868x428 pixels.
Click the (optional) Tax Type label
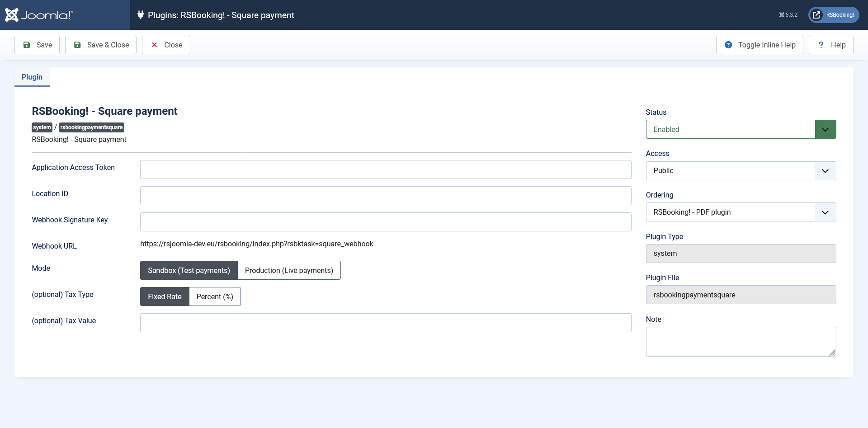coord(62,295)
